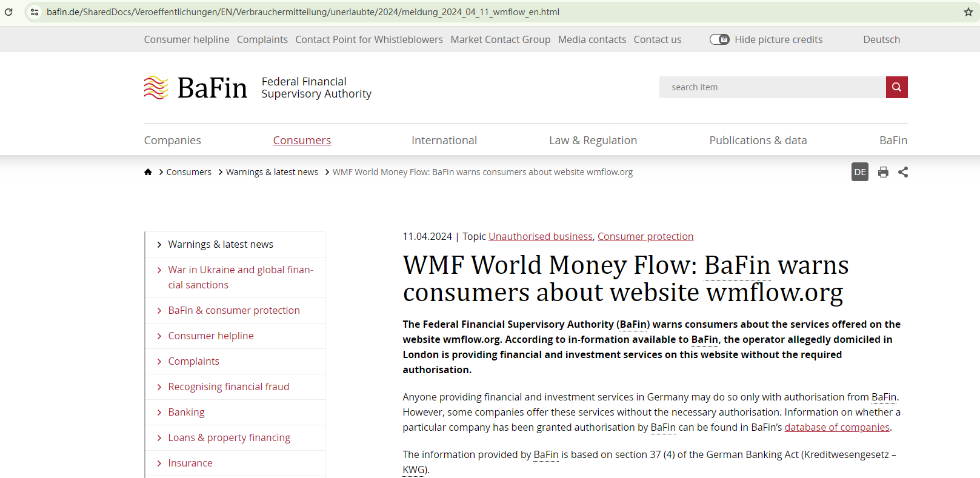Expand the Banking sidebar chevron
Screen dimensions: 980x478
point(159,413)
